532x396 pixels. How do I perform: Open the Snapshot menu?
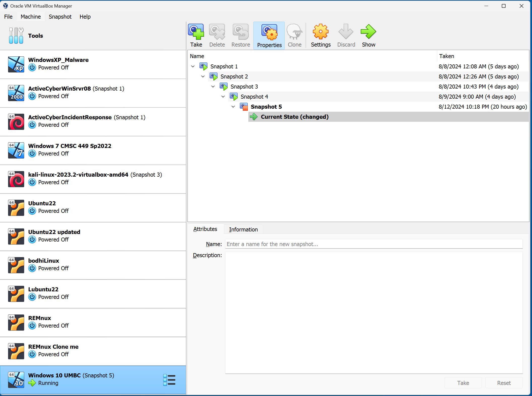click(x=60, y=17)
